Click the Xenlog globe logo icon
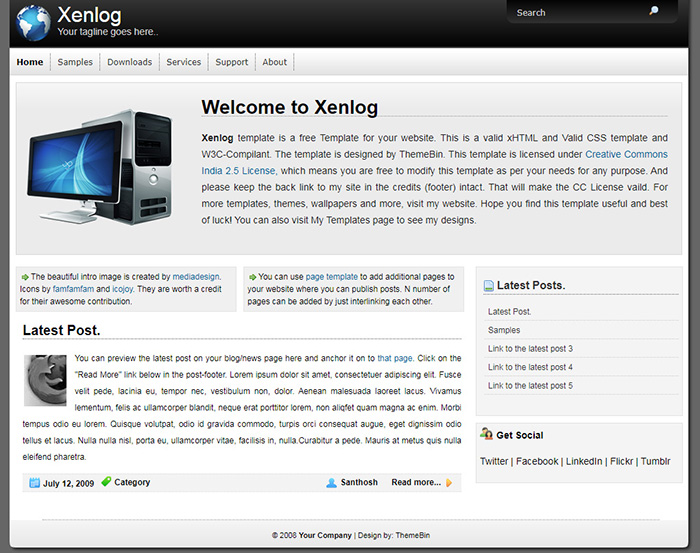The height and width of the screenshot is (553, 700). [33, 23]
